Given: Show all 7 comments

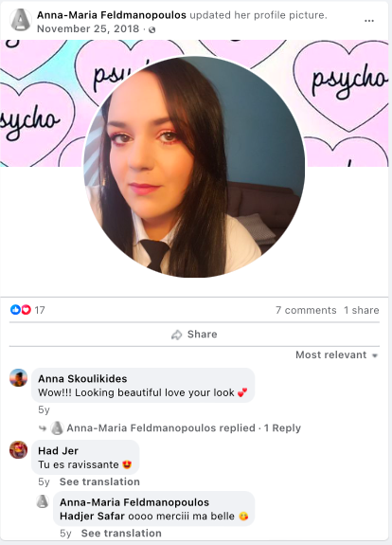Looking at the screenshot, I should (x=306, y=310).
